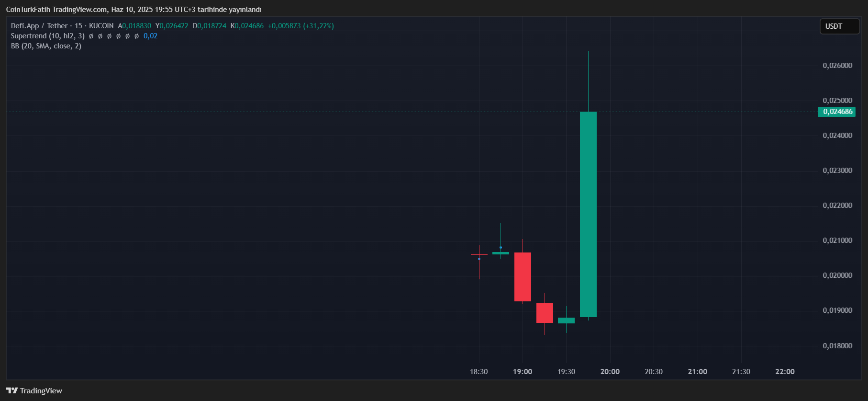Click the 0,018000 price axis label

click(x=837, y=346)
